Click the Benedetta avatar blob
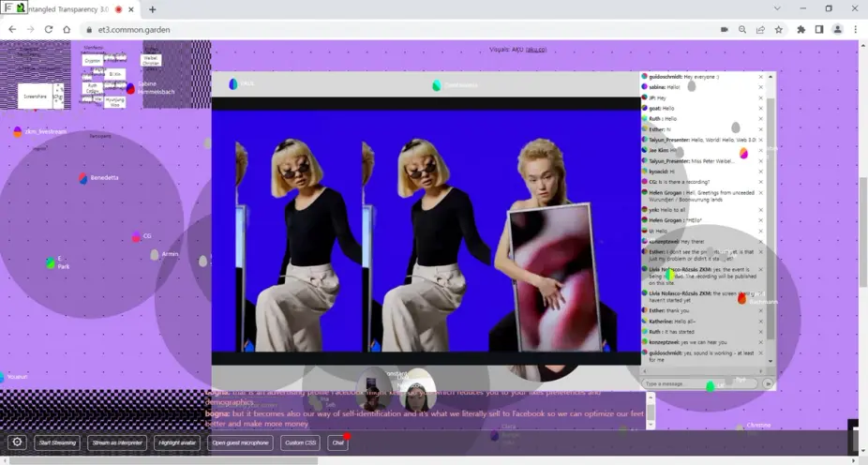This screenshot has height=465, width=868. point(83,178)
